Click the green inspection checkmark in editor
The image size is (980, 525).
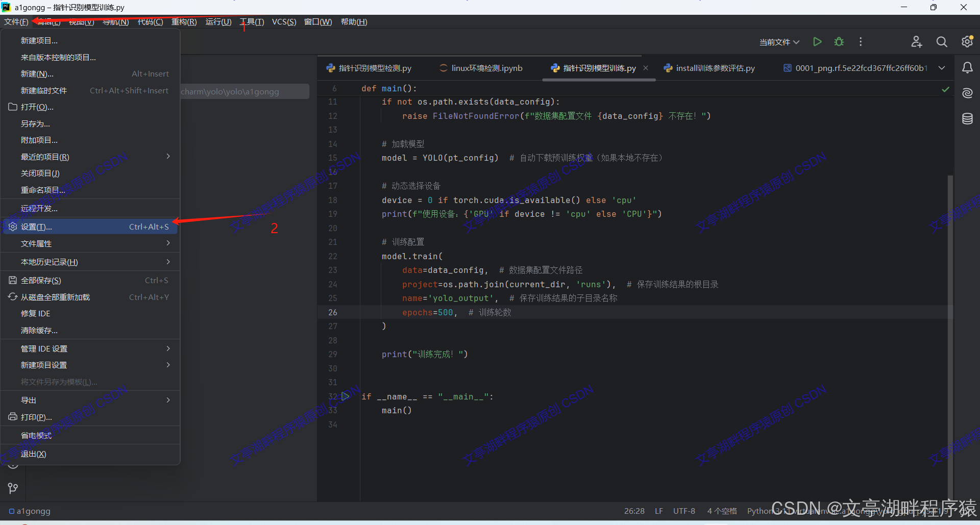(x=945, y=89)
